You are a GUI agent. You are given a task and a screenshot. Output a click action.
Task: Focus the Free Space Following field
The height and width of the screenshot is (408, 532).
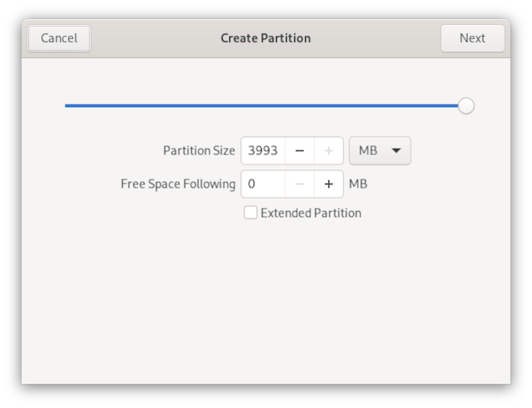click(263, 184)
